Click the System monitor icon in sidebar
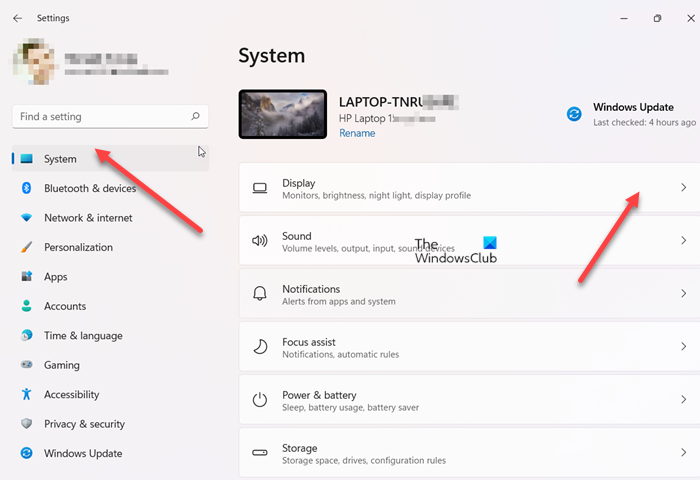700x480 pixels. click(27, 159)
